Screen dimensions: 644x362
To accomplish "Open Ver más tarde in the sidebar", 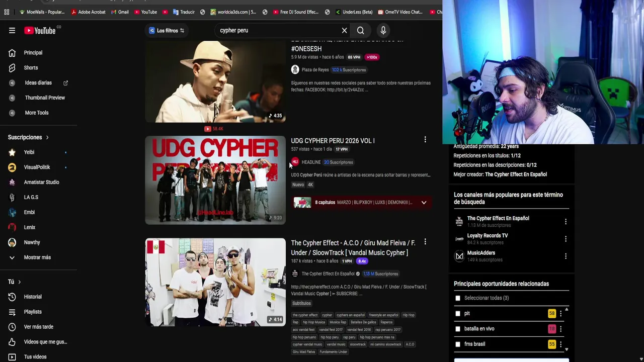I will pyautogui.click(x=38, y=327).
